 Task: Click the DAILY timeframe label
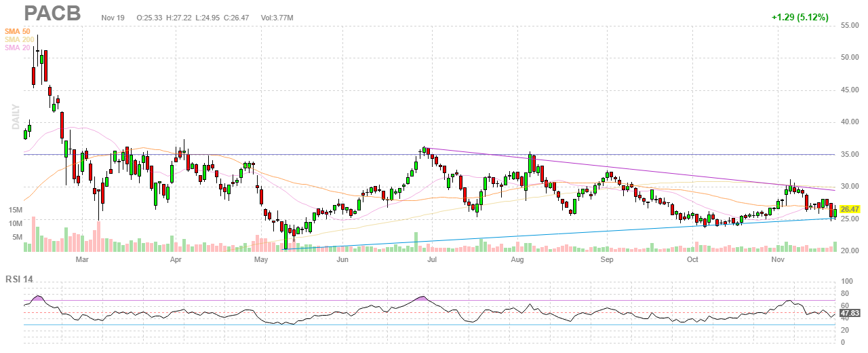[16, 117]
